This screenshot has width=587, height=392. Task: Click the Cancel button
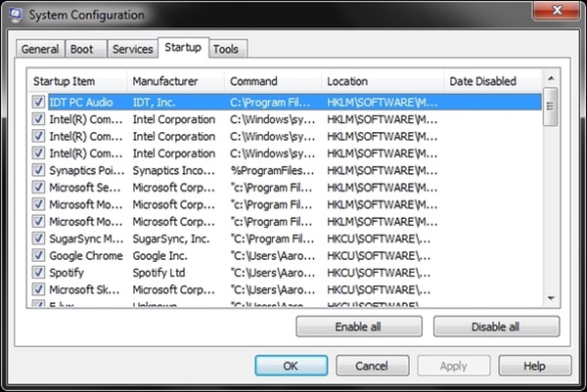(372, 366)
